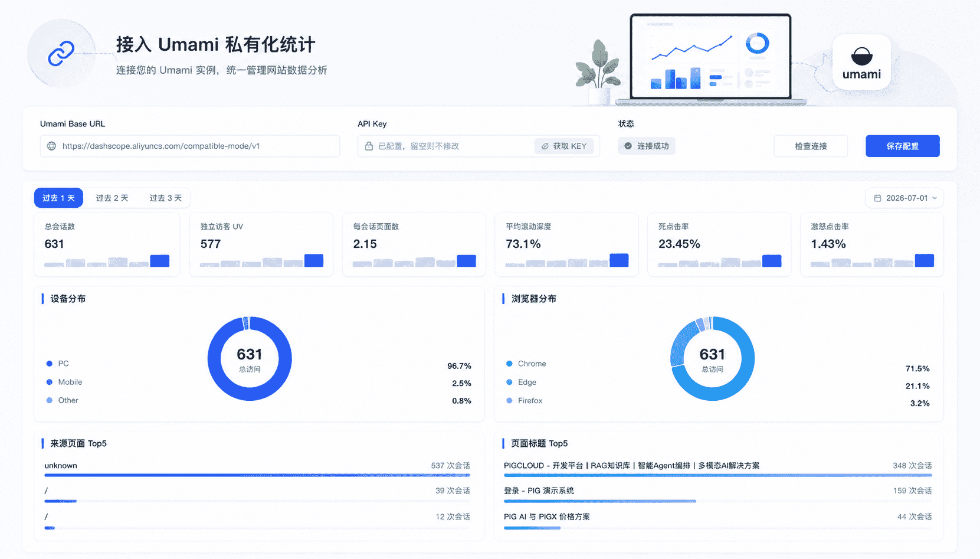Toggle the Firefox legend dot

[509, 400]
